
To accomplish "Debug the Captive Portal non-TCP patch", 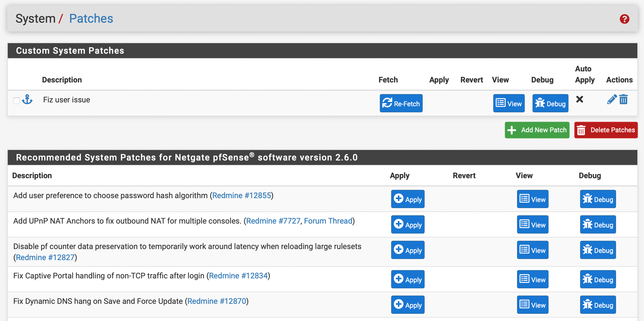I will click(598, 279).
